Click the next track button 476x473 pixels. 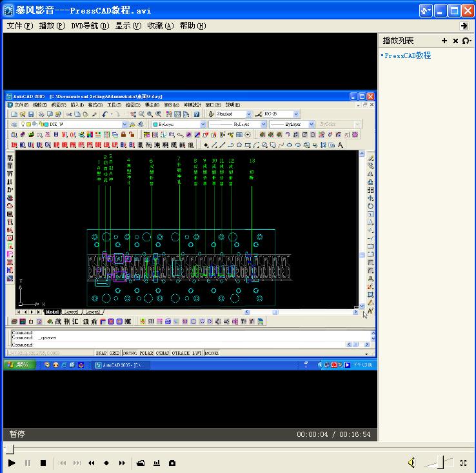[77, 463]
